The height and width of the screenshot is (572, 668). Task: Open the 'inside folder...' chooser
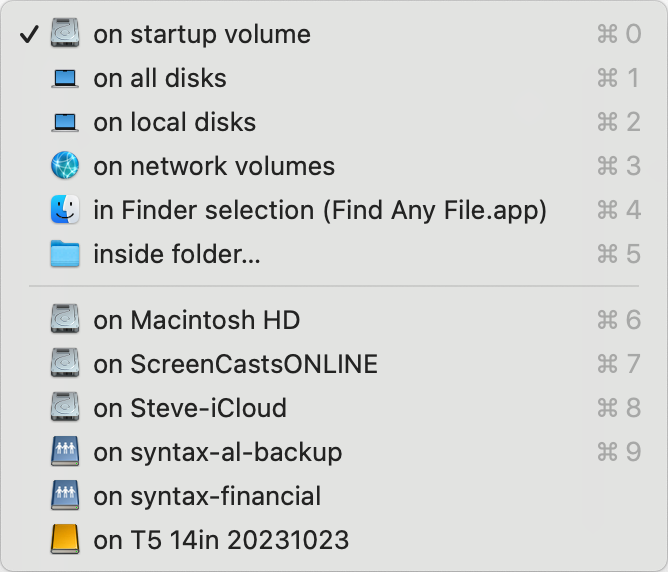(x=177, y=254)
